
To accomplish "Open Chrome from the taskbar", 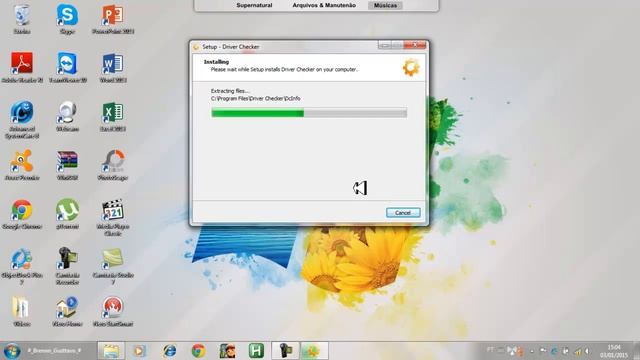I will pos(198,351).
